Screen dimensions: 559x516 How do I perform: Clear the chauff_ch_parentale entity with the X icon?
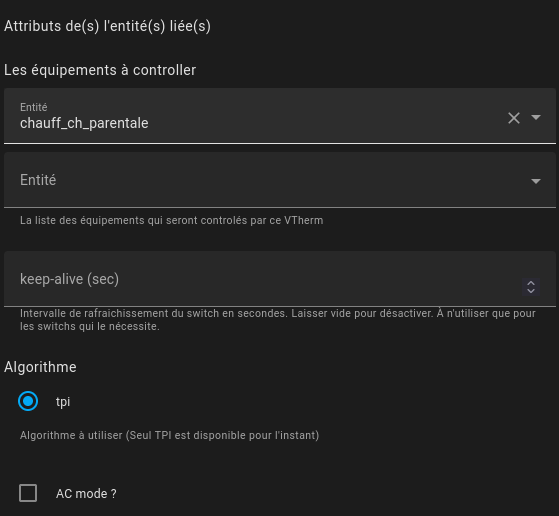tap(514, 118)
